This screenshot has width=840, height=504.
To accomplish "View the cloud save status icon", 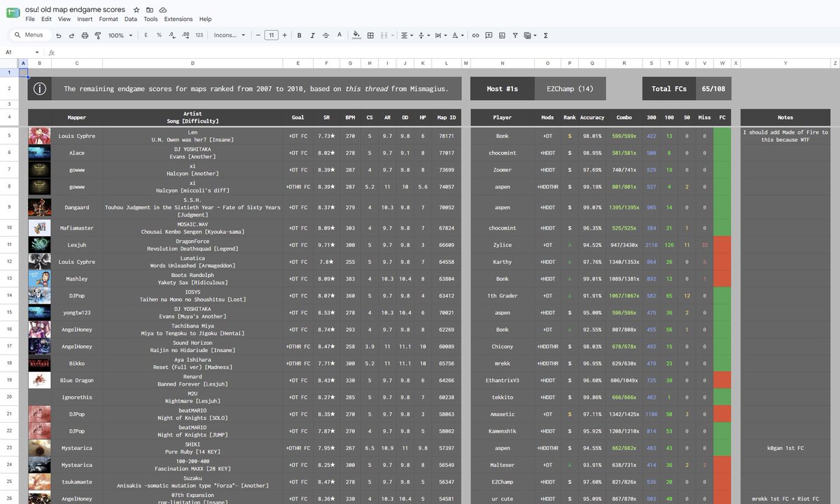I will (x=163, y=10).
